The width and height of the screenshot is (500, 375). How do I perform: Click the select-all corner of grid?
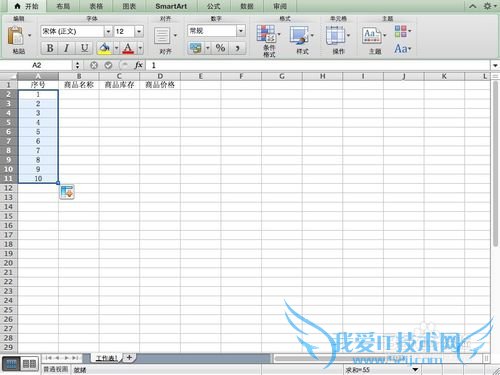(8, 76)
